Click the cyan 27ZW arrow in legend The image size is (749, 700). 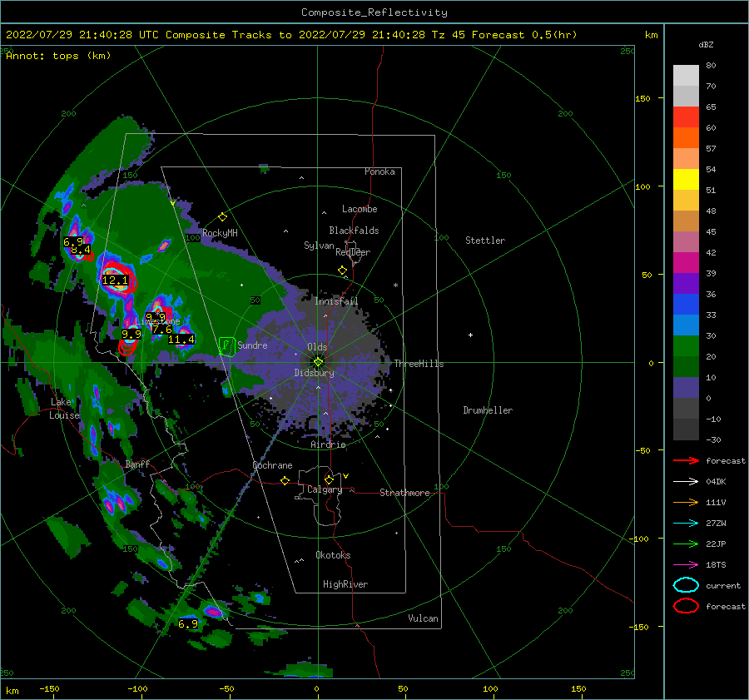tap(686, 524)
